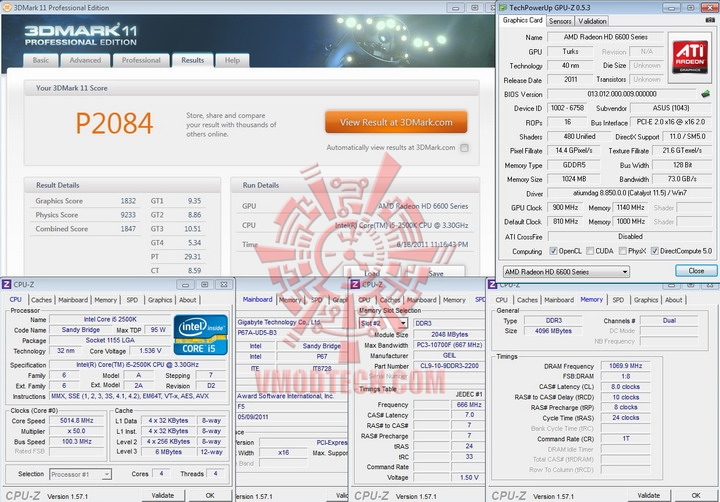This screenshot has width=720, height=502.
Task: Click the Part Number CL9-10-9DDR3-2200 field
Action: point(449,366)
